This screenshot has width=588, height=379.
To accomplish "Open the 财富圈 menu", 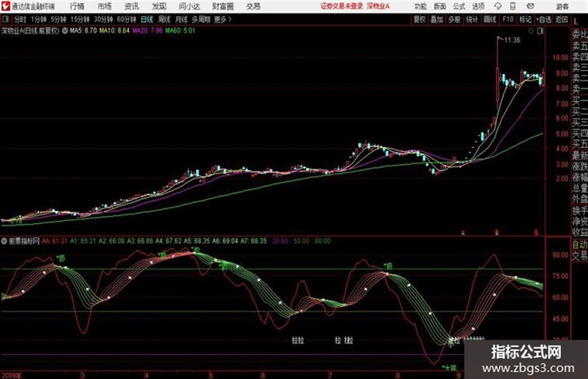I will tap(223, 6).
